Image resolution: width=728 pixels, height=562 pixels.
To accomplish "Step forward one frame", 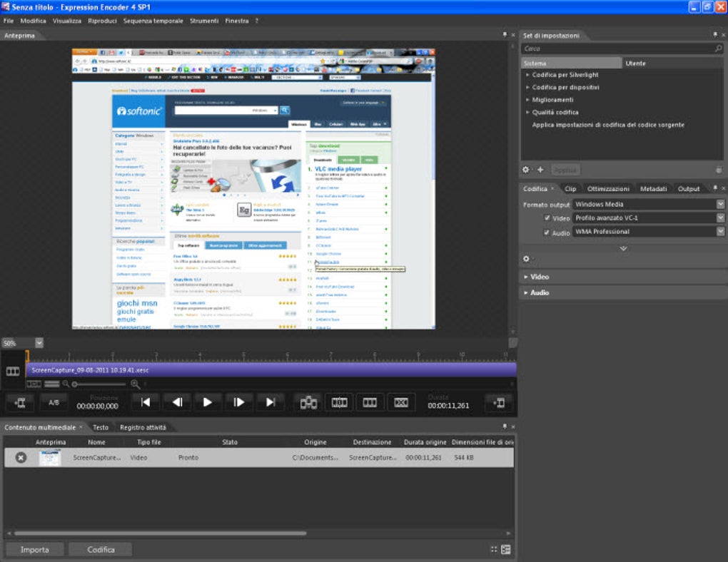I will 238,402.
